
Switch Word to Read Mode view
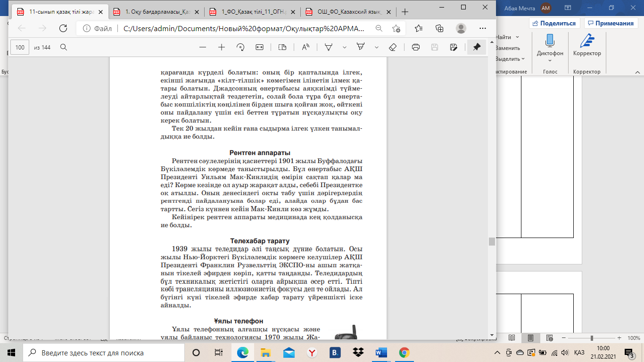click(512, 338)
